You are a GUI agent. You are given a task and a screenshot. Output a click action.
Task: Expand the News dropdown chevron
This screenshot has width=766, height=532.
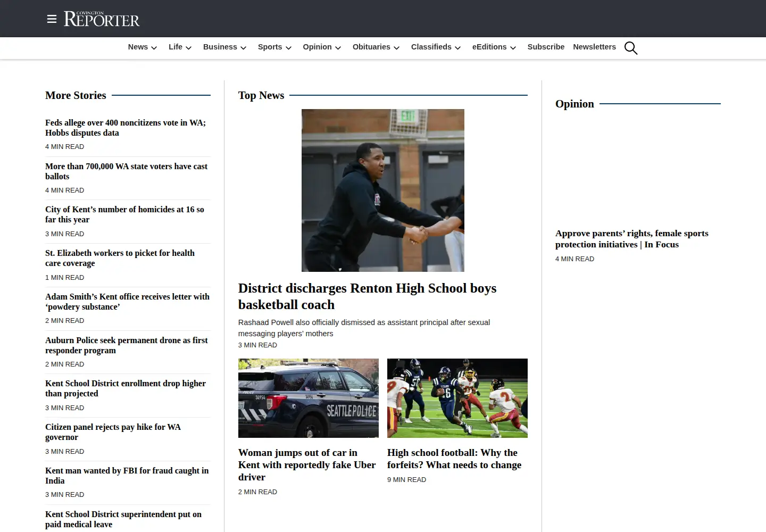tap(154, 48)
